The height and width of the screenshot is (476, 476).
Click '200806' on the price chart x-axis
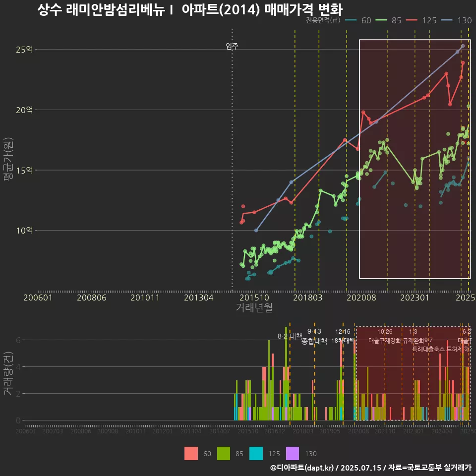pyautogui.click(x=92, y=297)
